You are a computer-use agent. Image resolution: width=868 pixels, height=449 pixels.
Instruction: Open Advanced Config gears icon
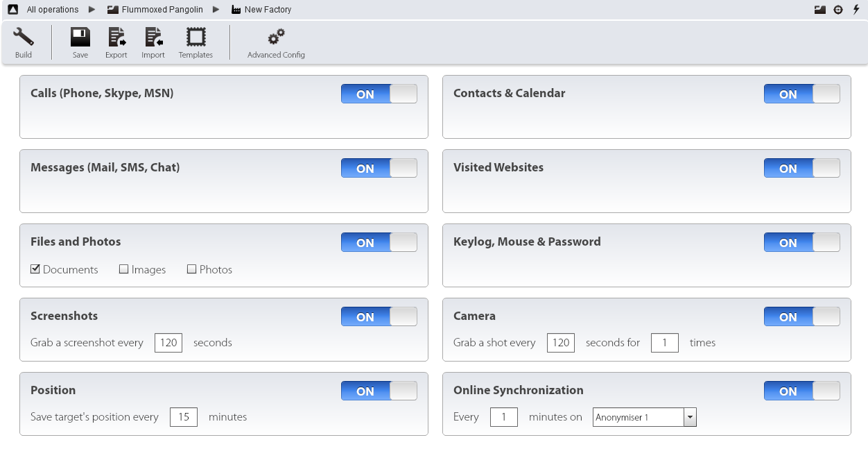pyautogui.click(x=276, y=37)
